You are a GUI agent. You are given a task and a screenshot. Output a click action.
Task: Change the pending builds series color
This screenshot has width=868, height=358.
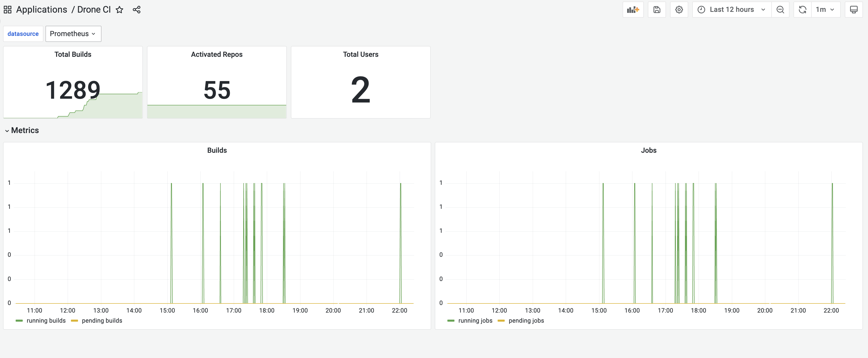pyautogui.click(x=74, y=321)
